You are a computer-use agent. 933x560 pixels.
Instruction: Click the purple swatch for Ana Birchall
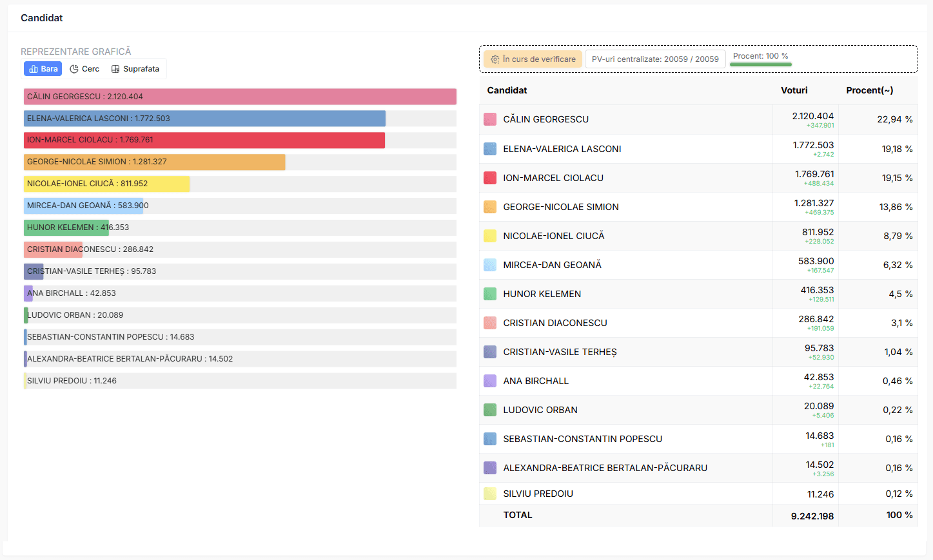pyautogui.click(x=490, y=381)
